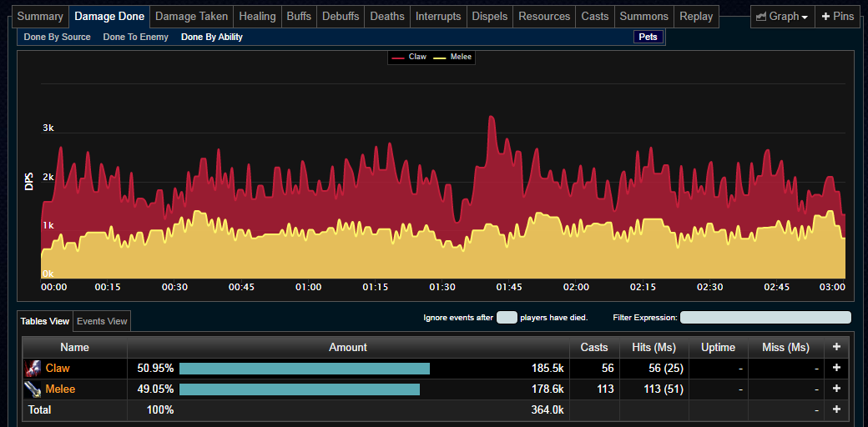Expand the Claw row plus icon

(x=836, y=369)
